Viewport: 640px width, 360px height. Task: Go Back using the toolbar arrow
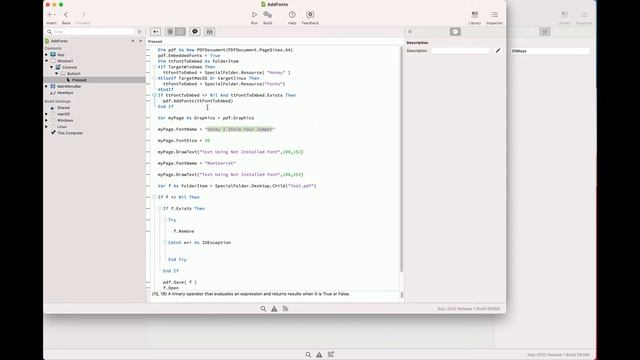coord(66,17)
